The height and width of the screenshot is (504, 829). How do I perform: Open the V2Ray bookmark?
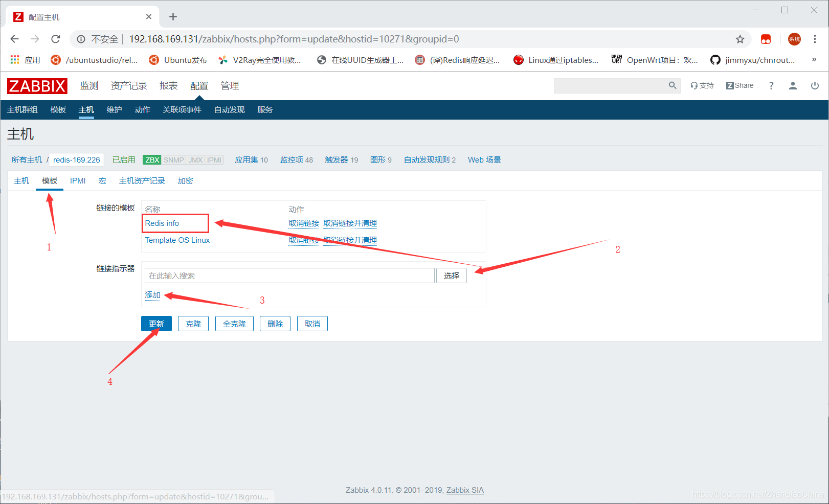click(259, 60)
